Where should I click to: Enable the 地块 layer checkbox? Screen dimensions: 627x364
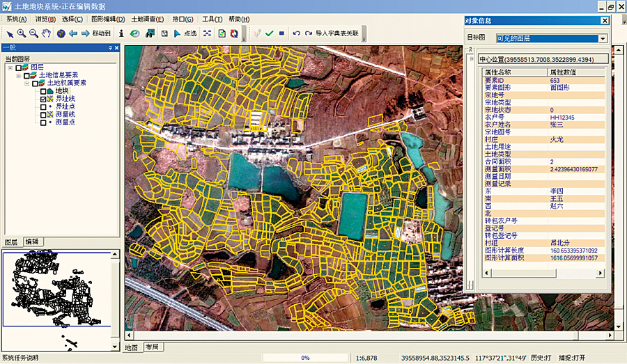tap(44, 91)
